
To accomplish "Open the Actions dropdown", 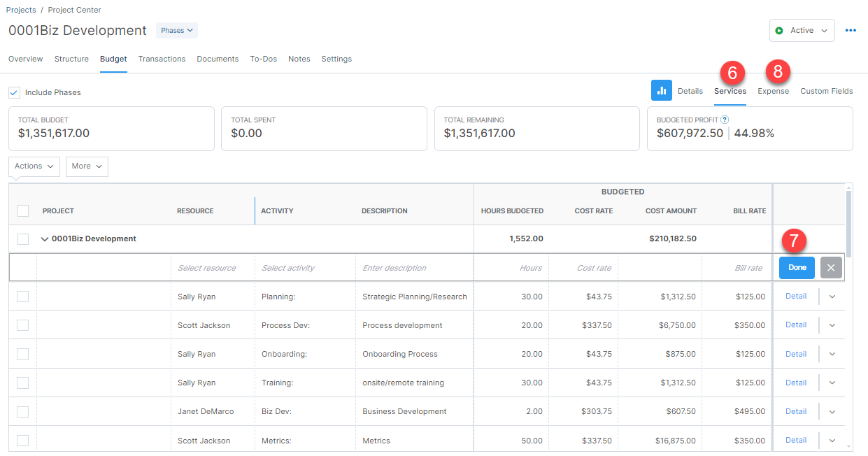I will 34,166.
